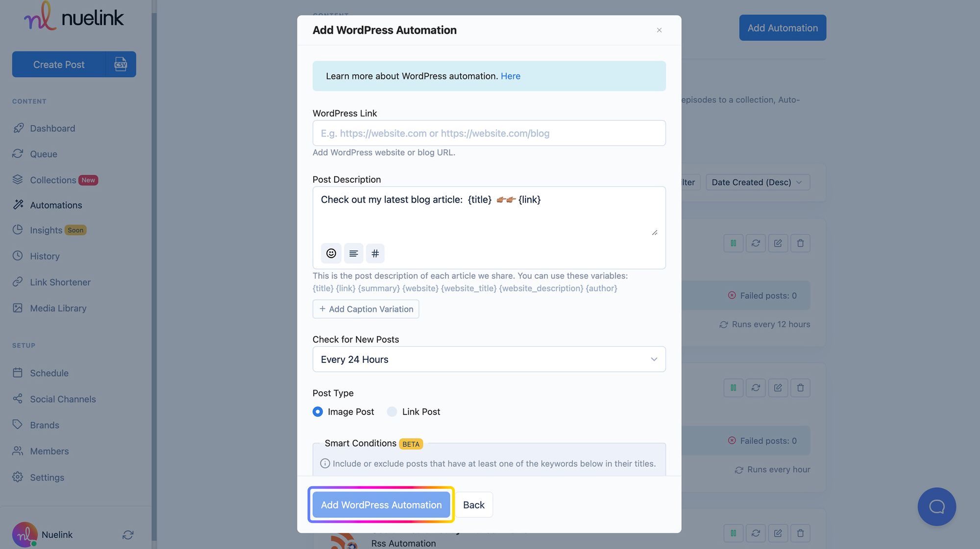The width and height of the screenshot is (980, 549).
Task: Close the Add WordPress Automation dialog
Action: [659, 30]
